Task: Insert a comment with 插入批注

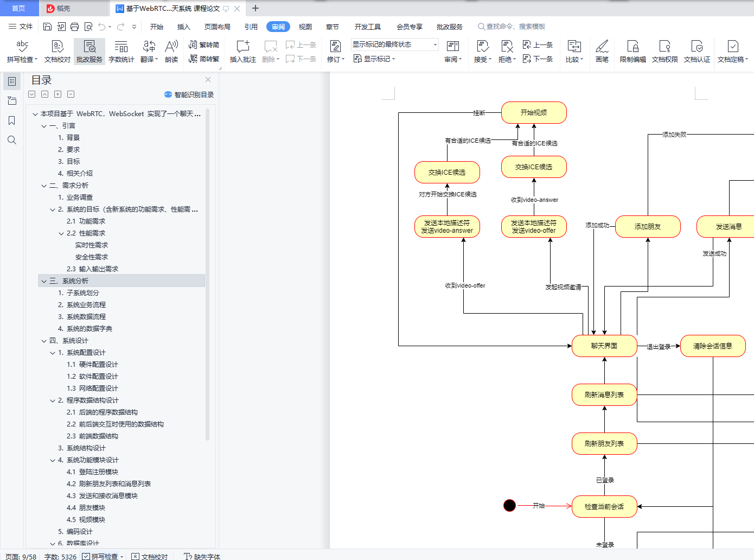Action: [242, 52]
